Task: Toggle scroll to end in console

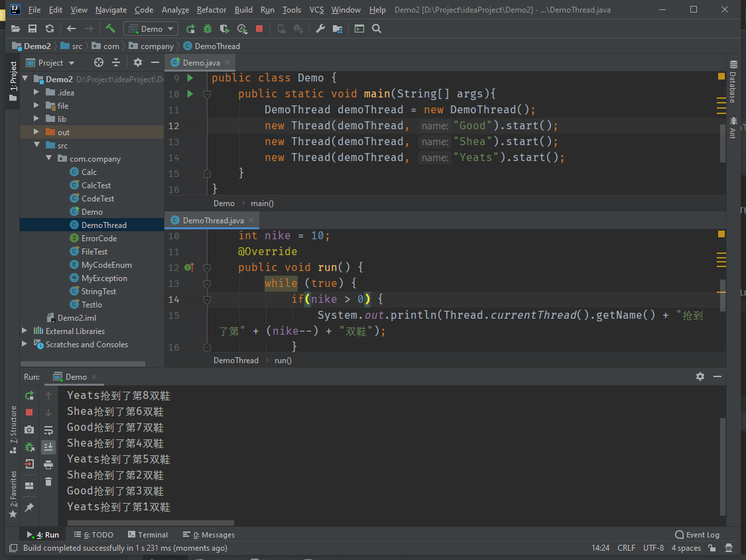Action: [x=48, y=447]
